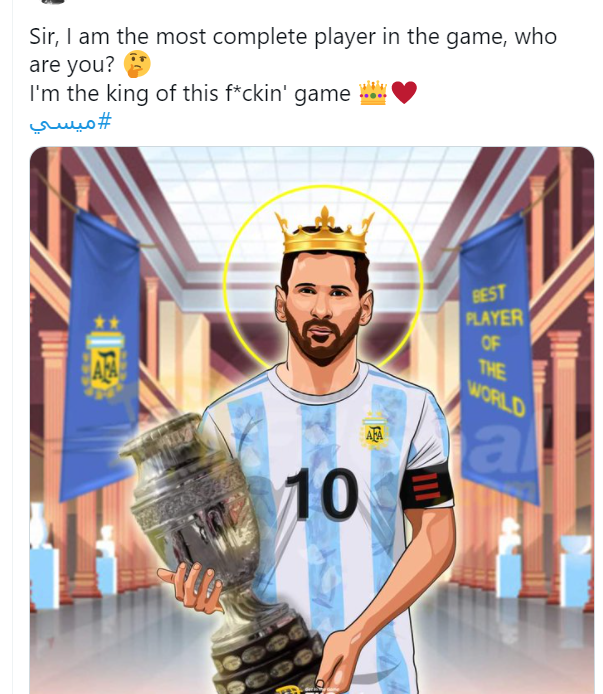This screenshot has width=603, height=694.
Task: Click the number 10 on jersey
Action: pos(322,493)
